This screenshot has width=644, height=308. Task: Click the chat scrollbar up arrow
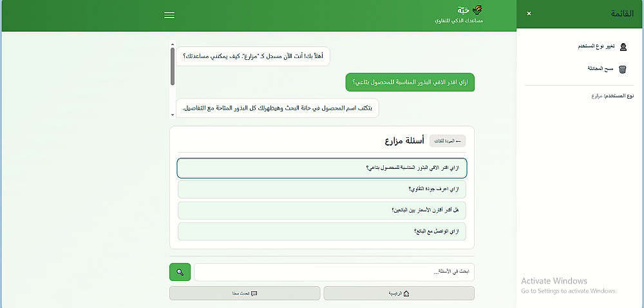pos(173,44)
